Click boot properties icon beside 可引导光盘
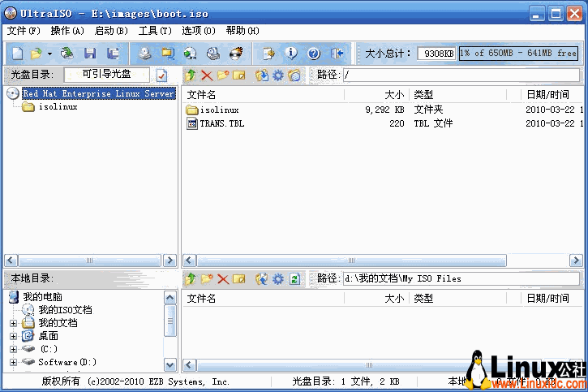 [161, 75]
